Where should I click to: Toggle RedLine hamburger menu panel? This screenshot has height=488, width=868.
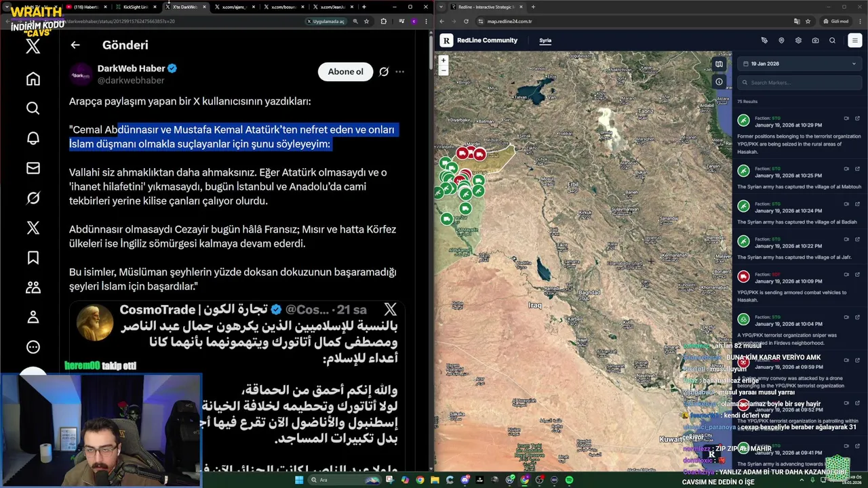854,41
